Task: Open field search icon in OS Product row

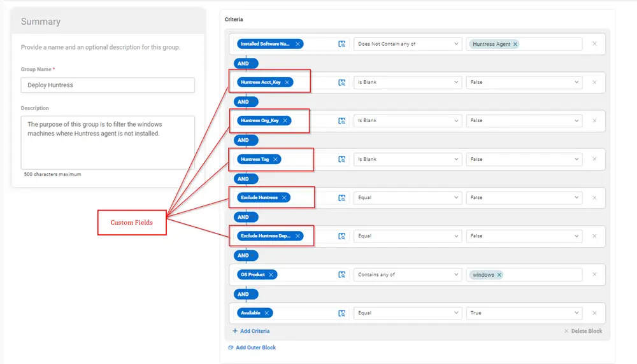Action: (x=341, y=275)
